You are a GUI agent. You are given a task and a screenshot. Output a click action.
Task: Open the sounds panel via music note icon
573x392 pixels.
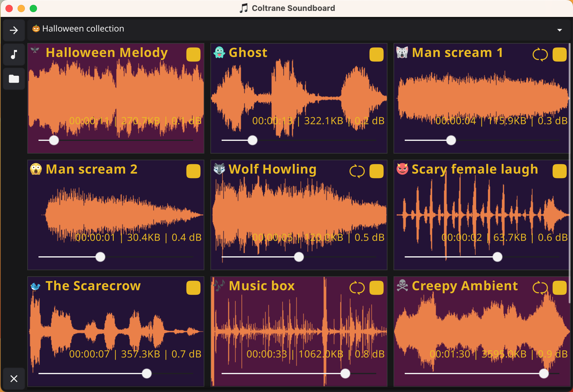[14, 55]
